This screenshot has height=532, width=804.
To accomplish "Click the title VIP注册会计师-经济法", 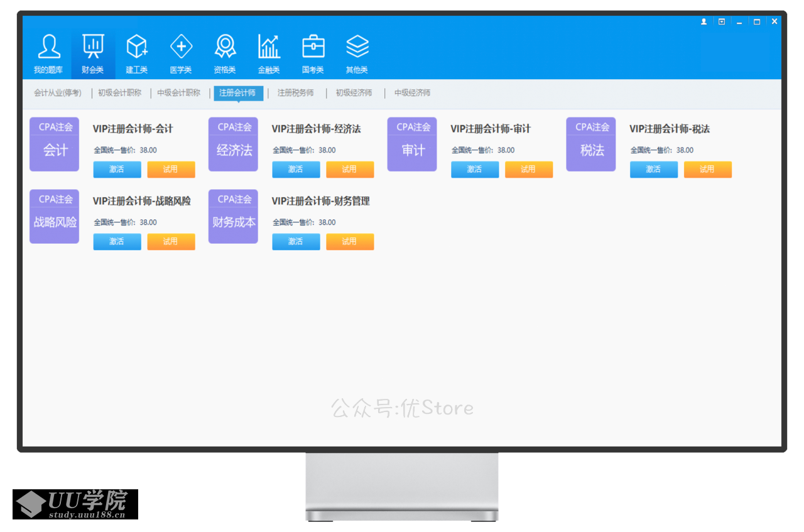I will click(x=317, y=129).
